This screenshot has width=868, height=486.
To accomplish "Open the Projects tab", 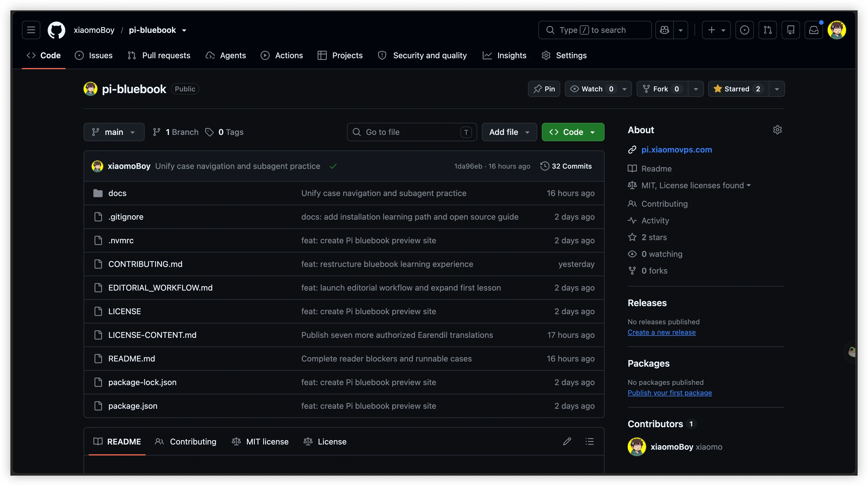I will 340,55.
